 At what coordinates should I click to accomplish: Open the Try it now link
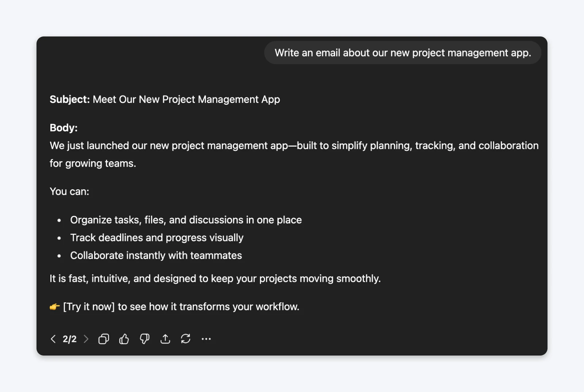[89, 306]
